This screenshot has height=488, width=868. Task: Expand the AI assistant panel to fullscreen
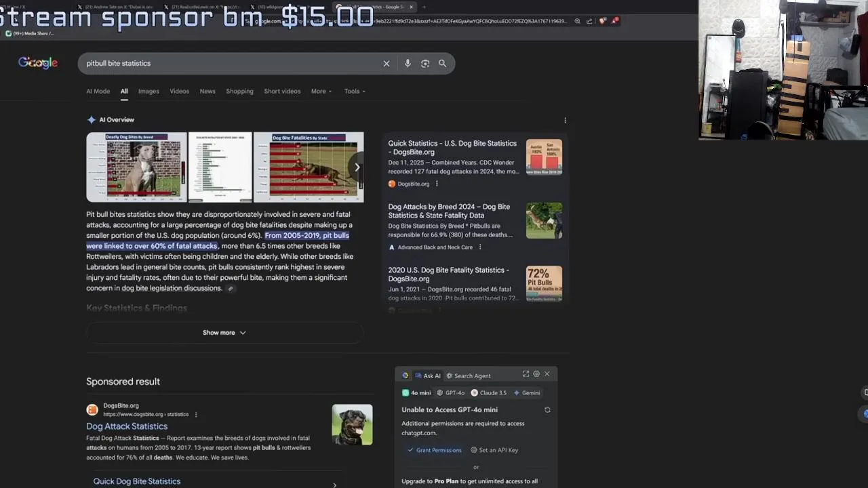click(x=526, y=374)
